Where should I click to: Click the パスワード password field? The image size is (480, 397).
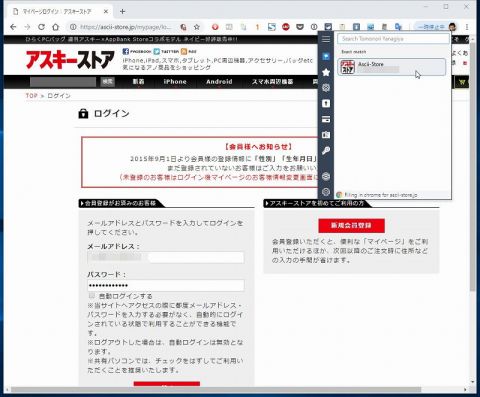coord(166,285)
